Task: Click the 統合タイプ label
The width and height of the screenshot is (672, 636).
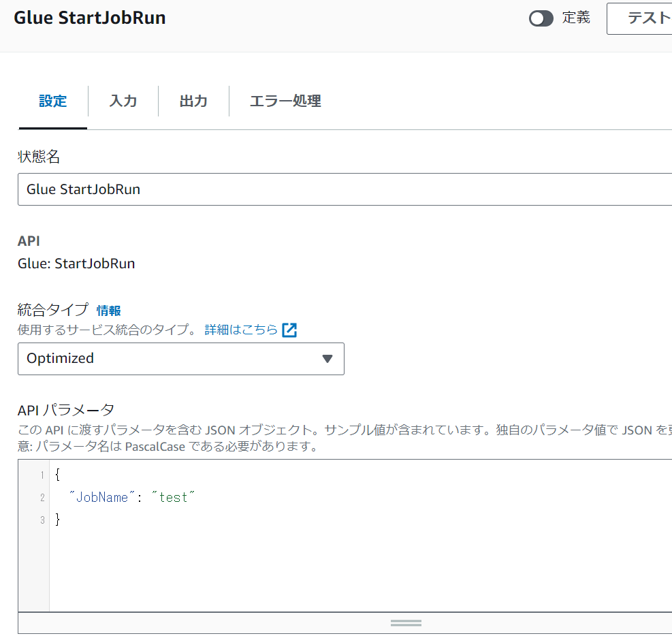Action: pos(52,309)
